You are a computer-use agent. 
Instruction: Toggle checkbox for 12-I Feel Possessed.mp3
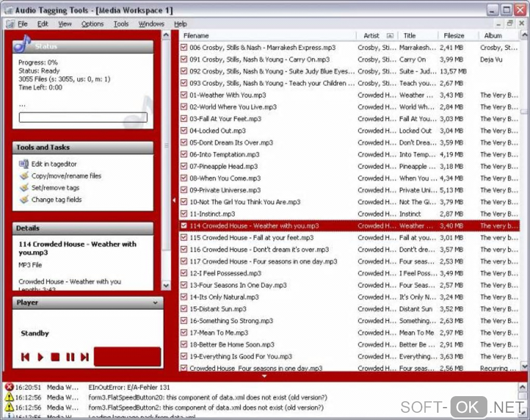183,273
